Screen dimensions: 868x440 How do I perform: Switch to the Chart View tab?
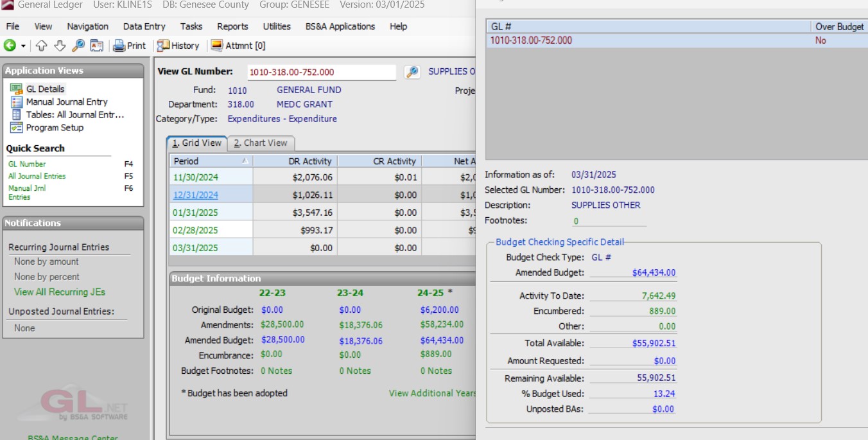pos(260,143)
